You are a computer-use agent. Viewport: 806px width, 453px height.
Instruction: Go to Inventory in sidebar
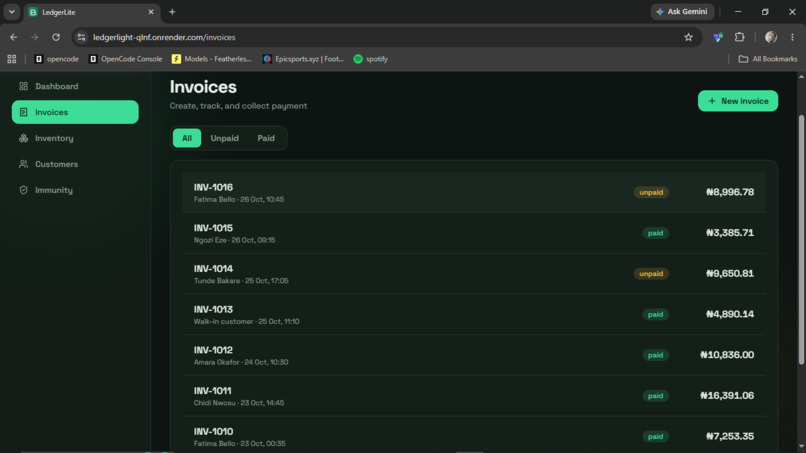tap(75, 138)
